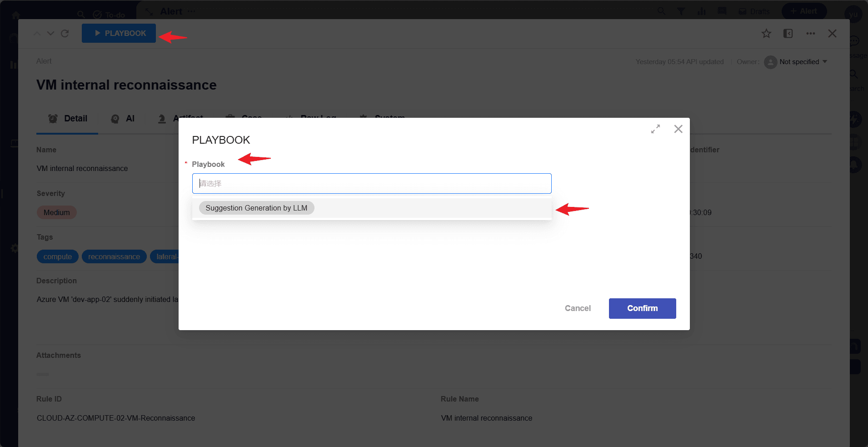The image size is (868, 447).
Task: Go to previous alert with up chevron
Action: coord(37,34)
